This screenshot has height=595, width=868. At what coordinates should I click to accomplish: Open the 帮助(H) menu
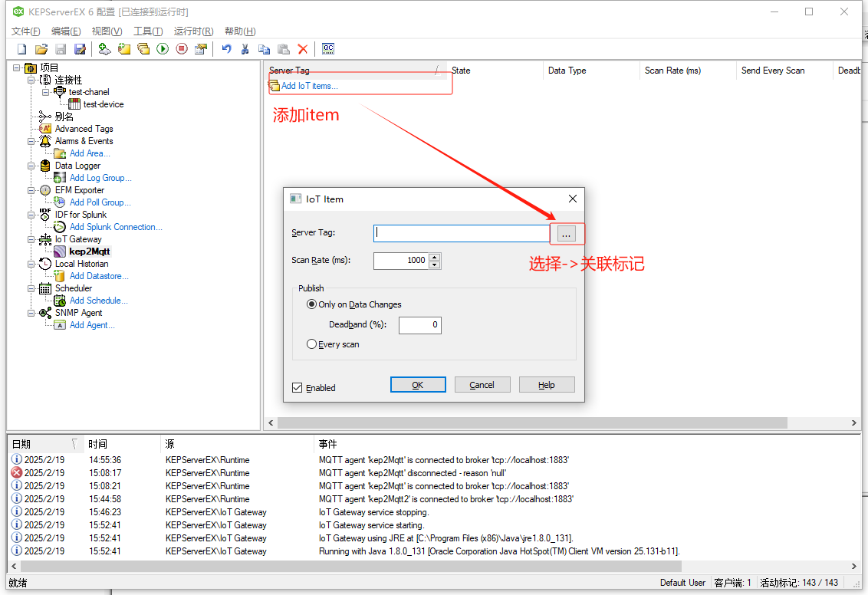tap(240, 31)
